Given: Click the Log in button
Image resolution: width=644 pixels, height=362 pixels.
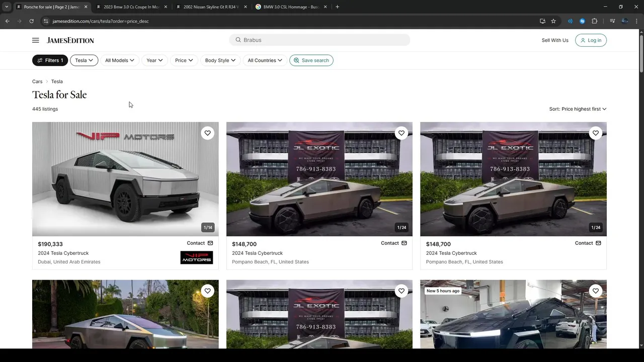Looking at the screenshot, I should click(x=591, y=40).
